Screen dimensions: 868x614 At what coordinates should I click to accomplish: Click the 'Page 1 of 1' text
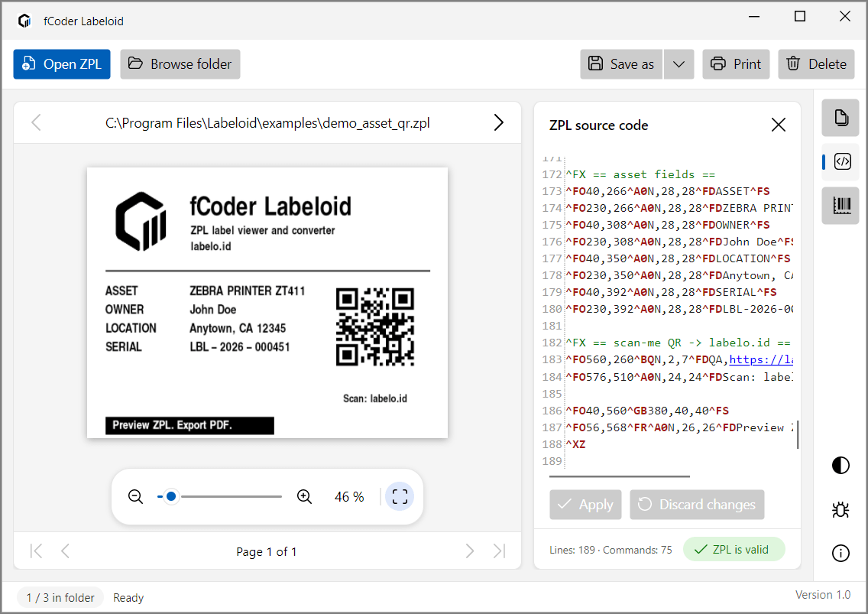pyautogui.click(x=266, y=552)
